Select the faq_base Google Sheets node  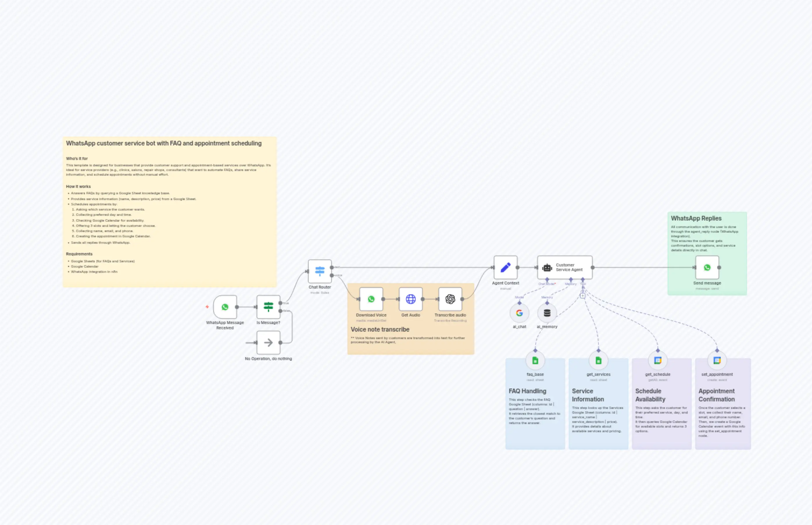[x=535, y=361]
